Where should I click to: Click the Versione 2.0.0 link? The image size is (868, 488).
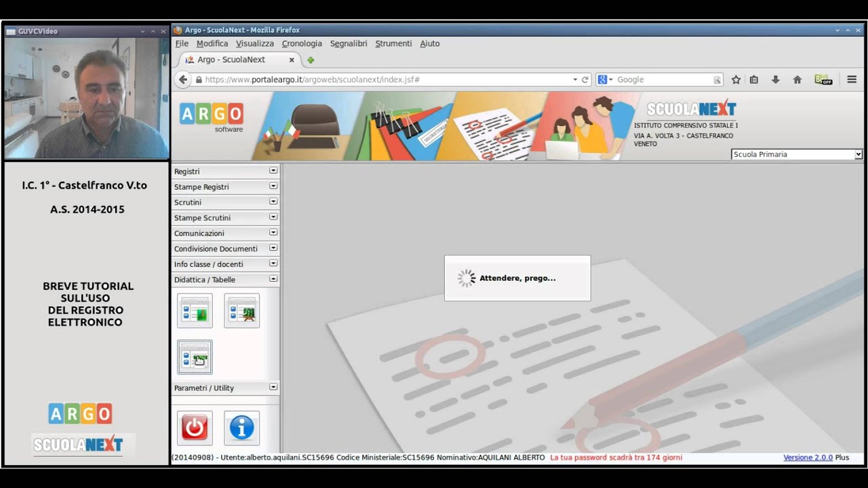[x=808, y=457]
